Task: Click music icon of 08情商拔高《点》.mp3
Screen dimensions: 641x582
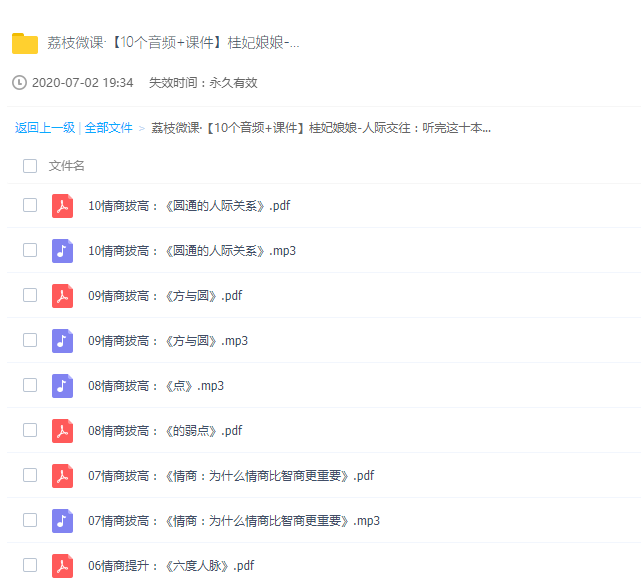Action: 63,385
